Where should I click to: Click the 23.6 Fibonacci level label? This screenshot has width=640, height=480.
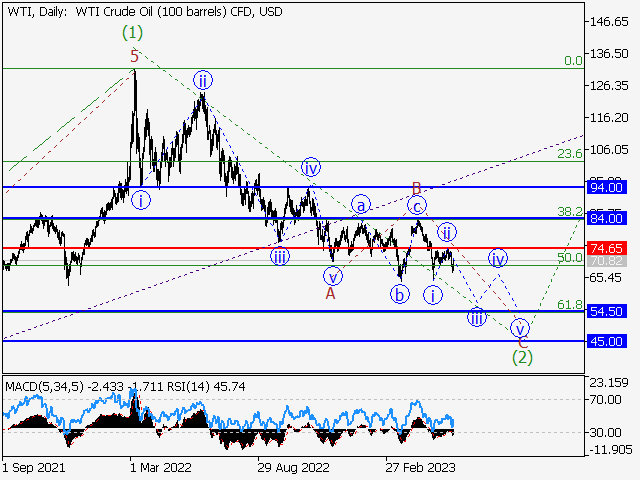(x=571, y=153)
